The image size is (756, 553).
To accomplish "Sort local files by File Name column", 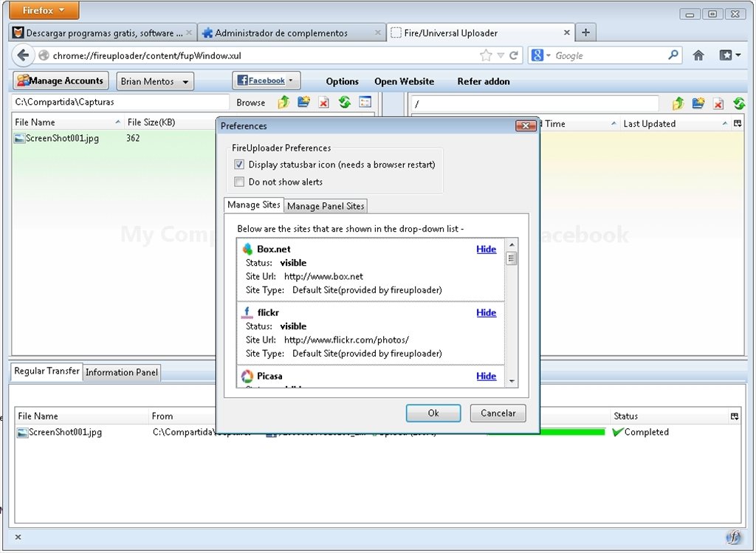I will click(x=67, y=122).
